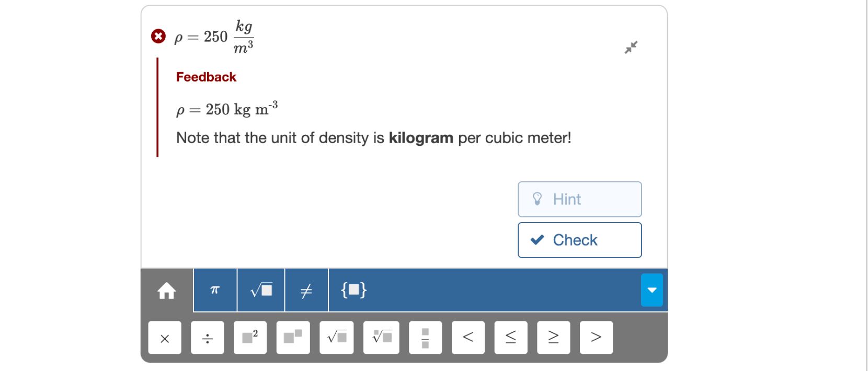Select the pi symbol key

point(214,291)
